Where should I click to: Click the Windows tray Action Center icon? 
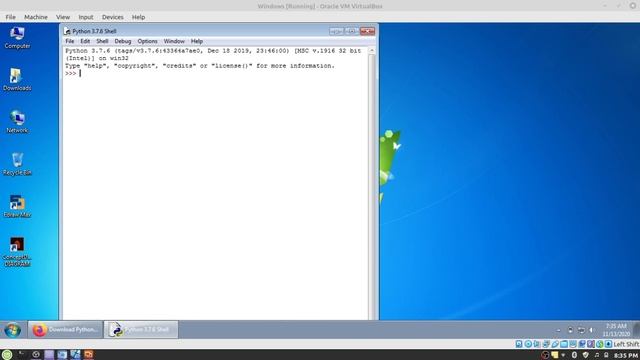pos(571,330)
